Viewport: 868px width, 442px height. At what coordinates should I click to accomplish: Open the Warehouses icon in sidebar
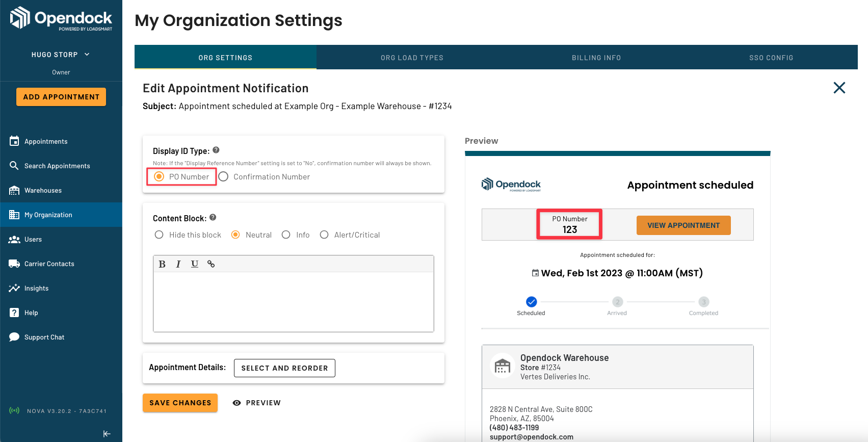point(14,190)
